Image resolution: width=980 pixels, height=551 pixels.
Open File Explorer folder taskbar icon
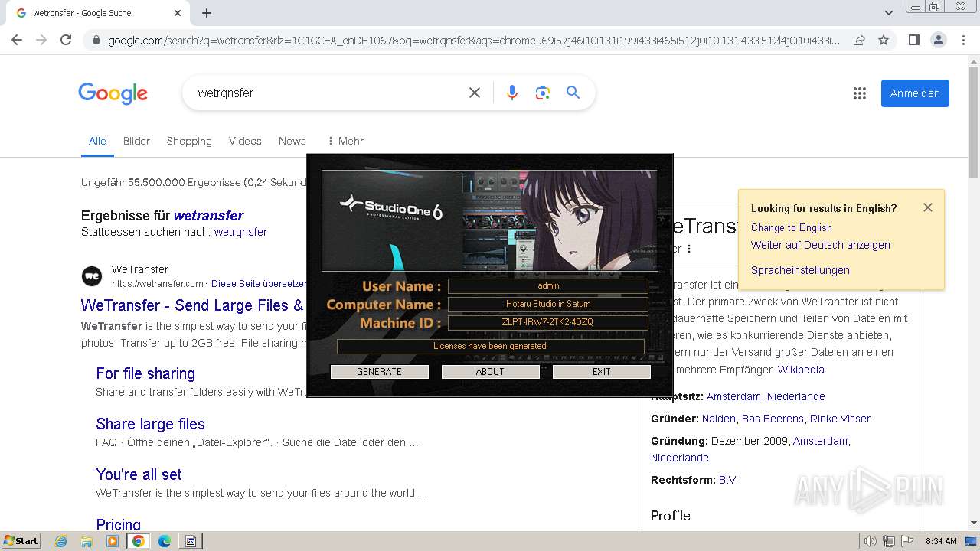(x=87, y=541)
